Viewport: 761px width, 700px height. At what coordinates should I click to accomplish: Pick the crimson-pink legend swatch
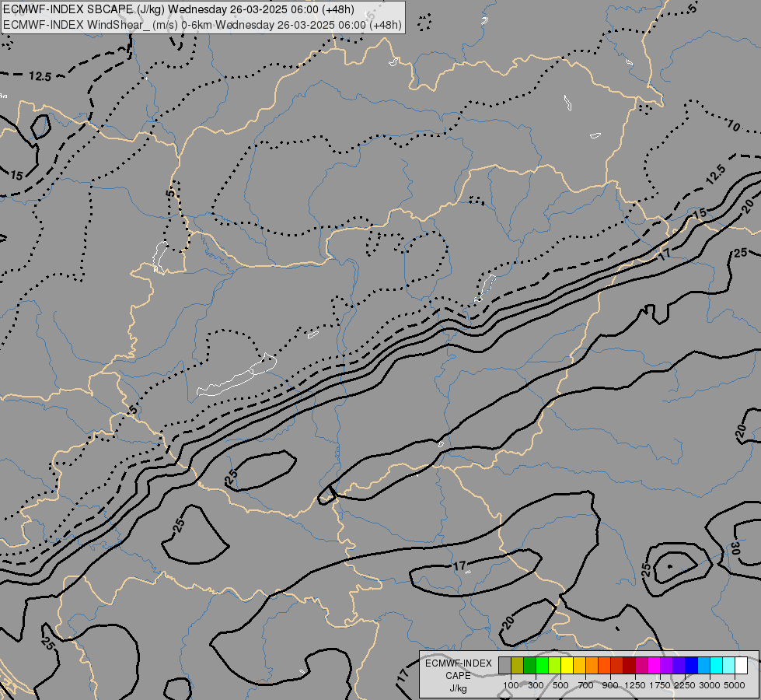pos(641,666)
